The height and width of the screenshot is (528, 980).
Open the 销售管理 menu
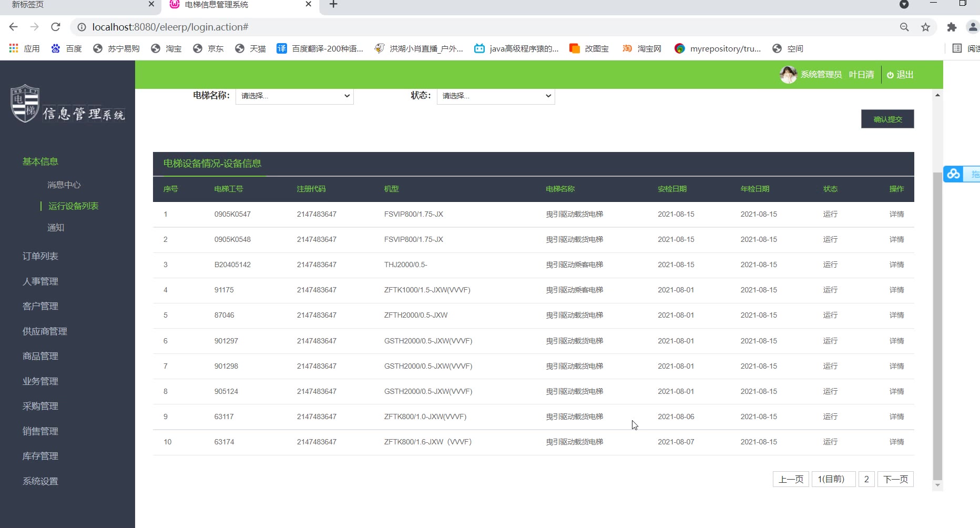coord(40,431)
